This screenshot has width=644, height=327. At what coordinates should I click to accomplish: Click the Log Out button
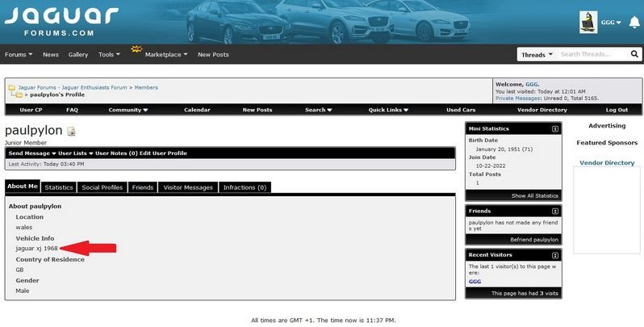(617, 110)
